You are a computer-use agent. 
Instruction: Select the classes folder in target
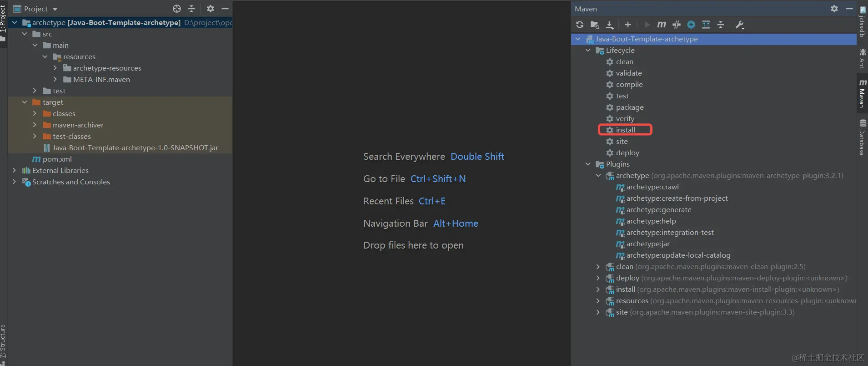point(64,113)
